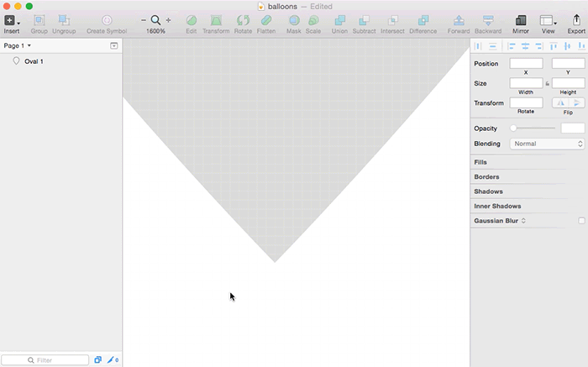Select the Rotate tool
Screen dimensions: 588x367
point(243,20)
